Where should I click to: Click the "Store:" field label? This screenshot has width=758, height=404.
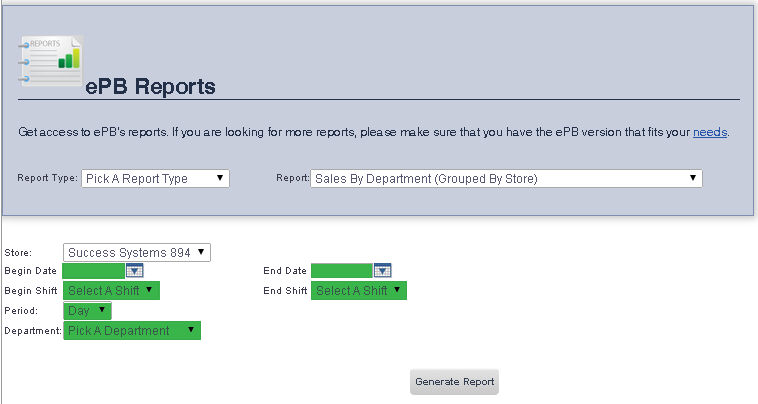point(18,253)
